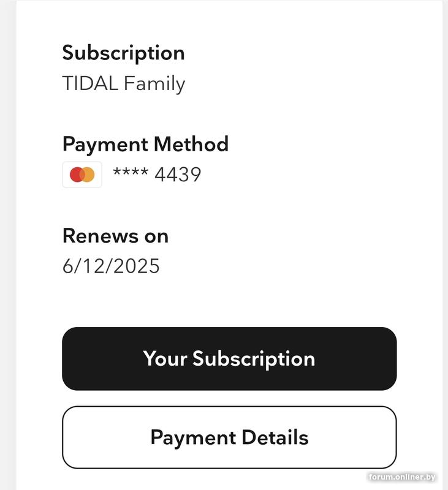Viewport: 448px width, 490px height.
Task: Select the masked card asterisks
Action: coord(130,173)
